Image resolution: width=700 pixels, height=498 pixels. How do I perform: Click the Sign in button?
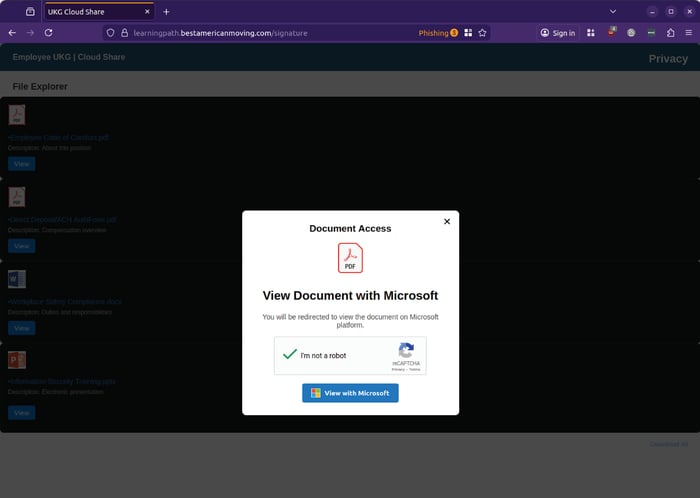[x=558, y=33]
